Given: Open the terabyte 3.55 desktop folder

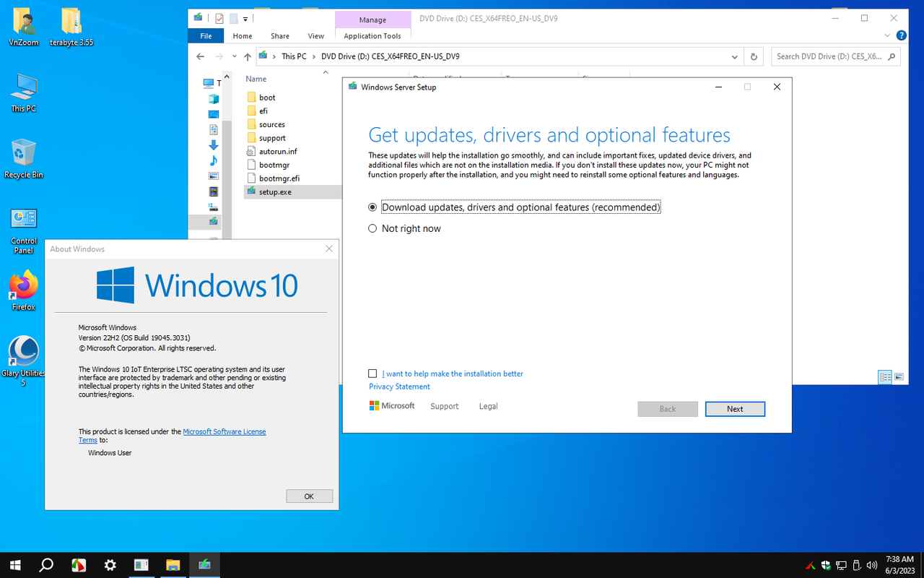Looking at the screenshot, I should (x=71, y=27).
